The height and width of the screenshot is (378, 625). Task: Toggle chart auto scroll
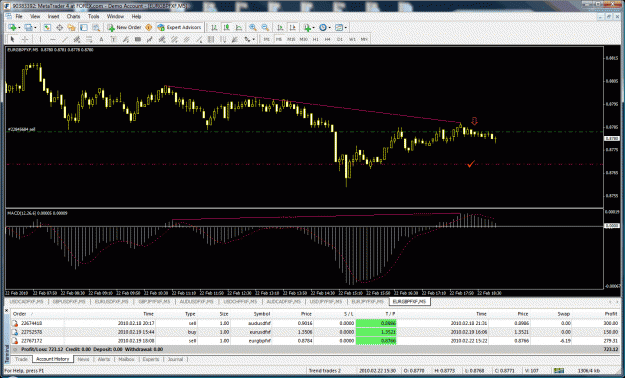pyautogui.click(x=280, y=28)
